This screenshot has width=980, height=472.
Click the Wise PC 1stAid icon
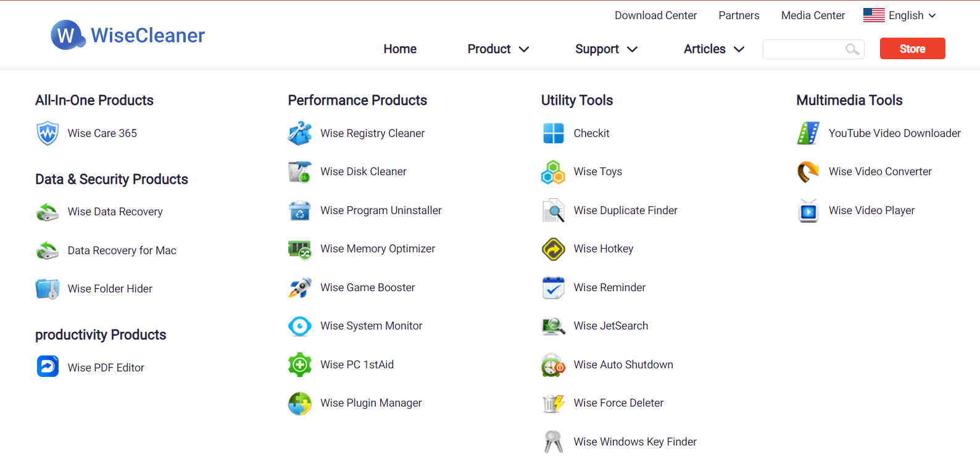(300, 365)
